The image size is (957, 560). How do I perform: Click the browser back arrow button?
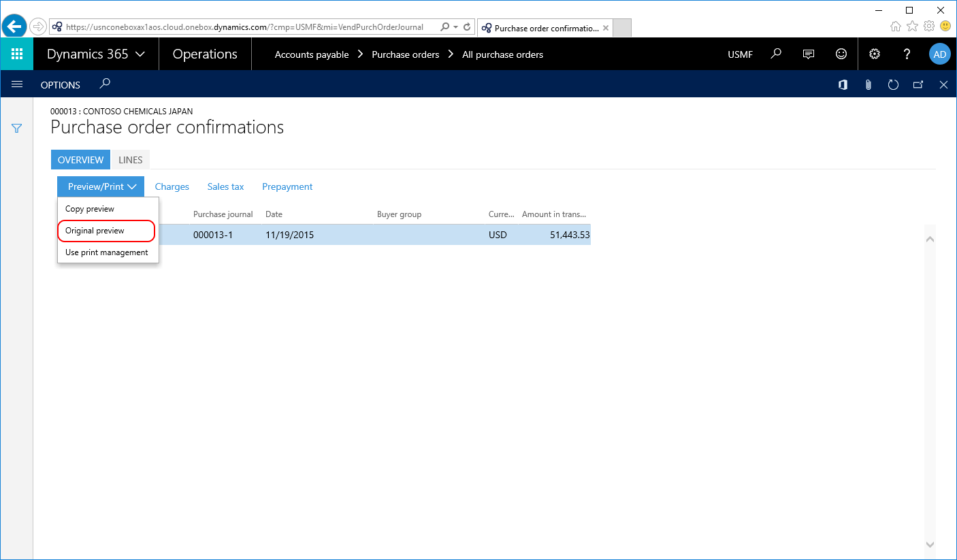14,27
